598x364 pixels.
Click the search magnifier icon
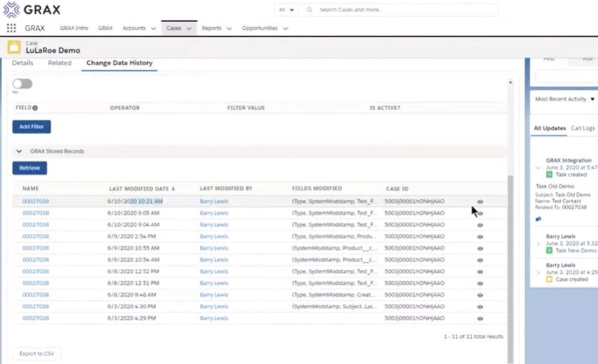(x=309, y=10)
